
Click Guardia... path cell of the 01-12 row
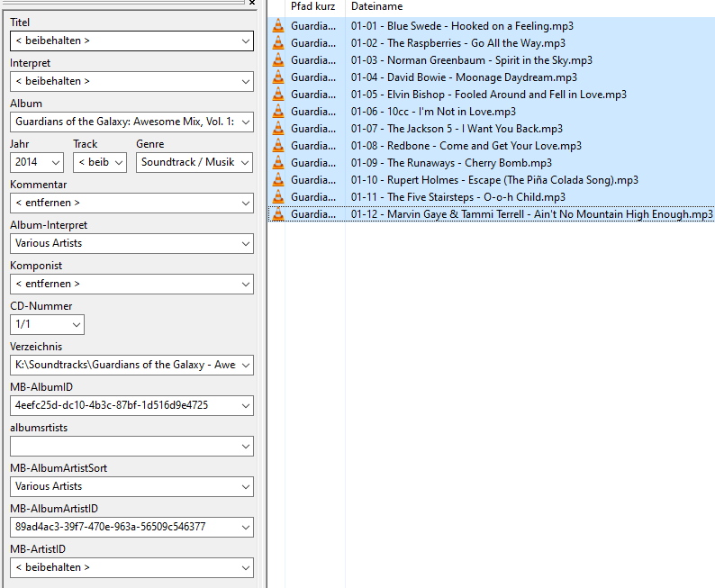(313, 214)
